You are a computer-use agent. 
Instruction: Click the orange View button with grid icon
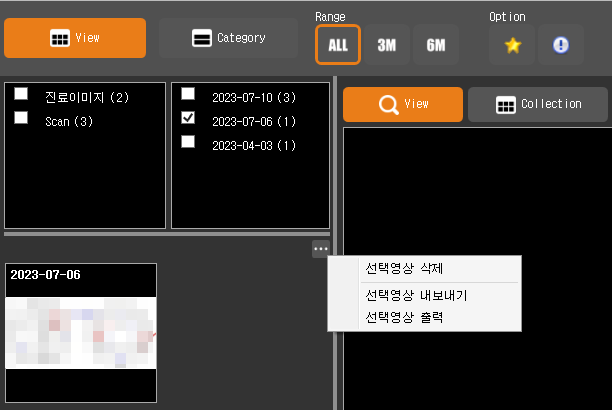(75, 38)
